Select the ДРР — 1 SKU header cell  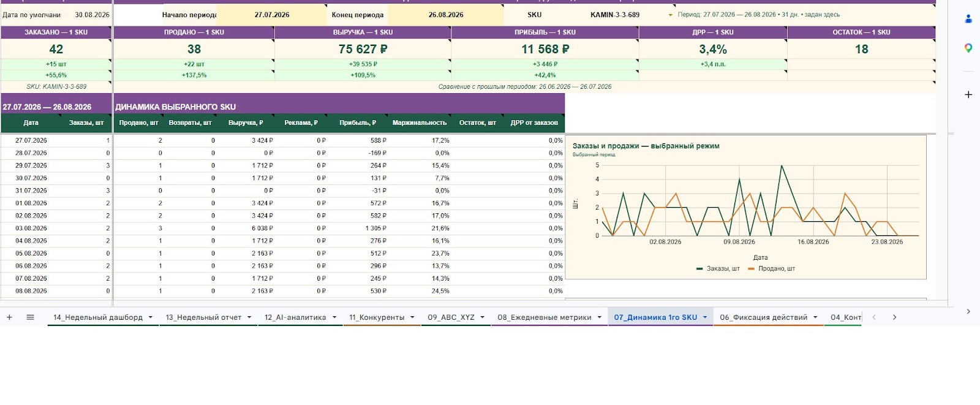[x=713, y=32]
